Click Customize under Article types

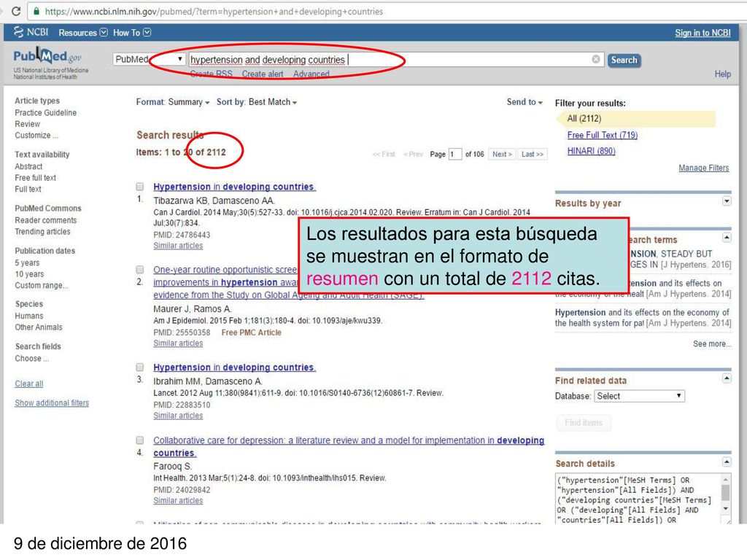[x=36, y=135]
